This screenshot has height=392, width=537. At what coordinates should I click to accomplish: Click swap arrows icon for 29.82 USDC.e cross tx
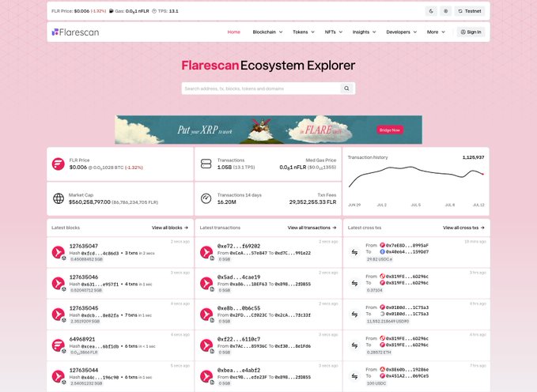pyautogui.click(x=355, y=252)
